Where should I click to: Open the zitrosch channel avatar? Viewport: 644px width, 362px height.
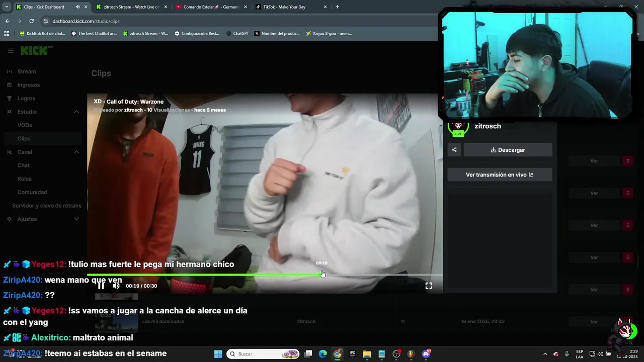pos(458,127)
